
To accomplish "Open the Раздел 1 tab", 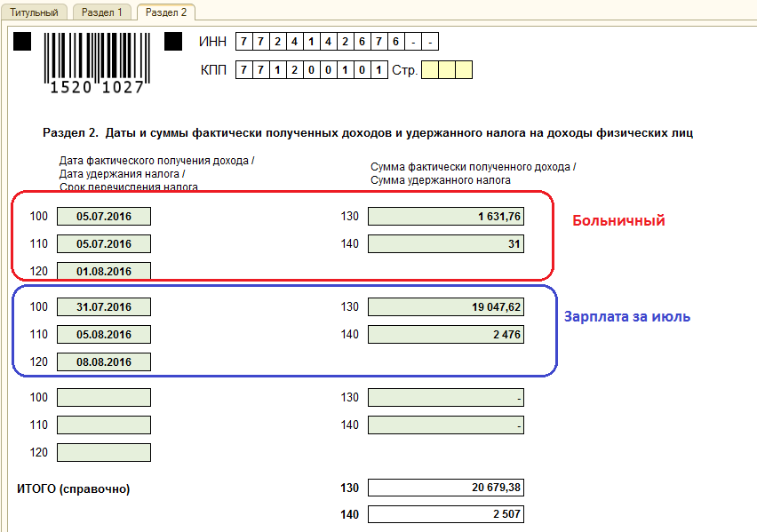I will click(101, 12).
